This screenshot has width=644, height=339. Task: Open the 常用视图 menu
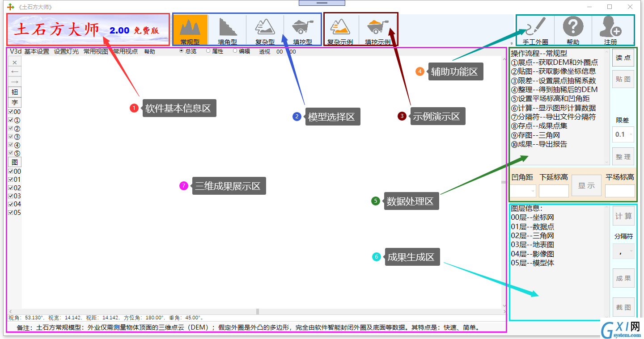pos(96,51)
